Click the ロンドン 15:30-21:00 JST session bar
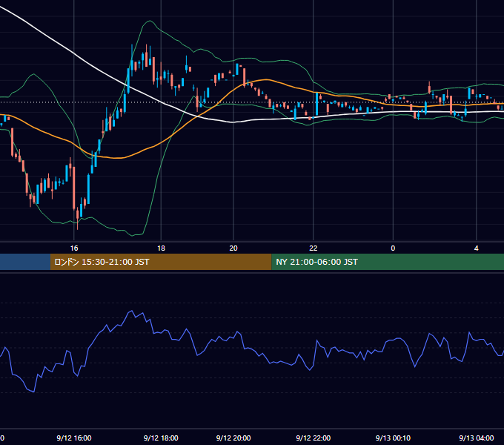 coord(161,262)
